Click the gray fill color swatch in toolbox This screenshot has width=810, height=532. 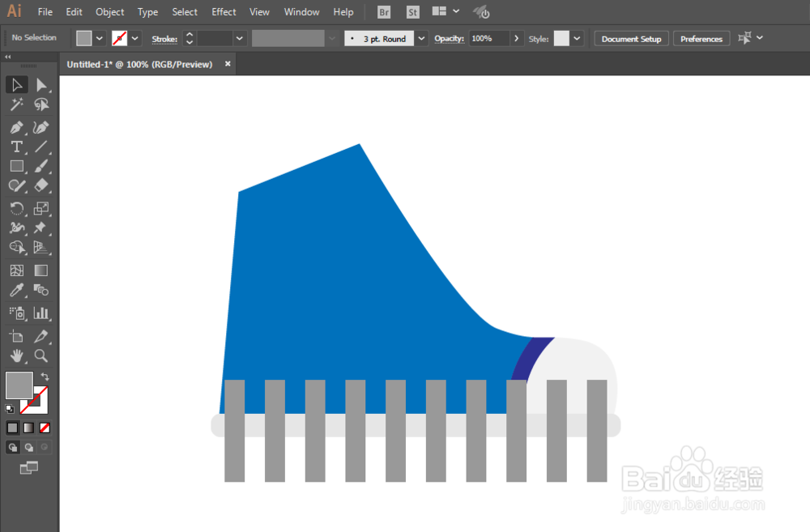(x=19, y=385)
